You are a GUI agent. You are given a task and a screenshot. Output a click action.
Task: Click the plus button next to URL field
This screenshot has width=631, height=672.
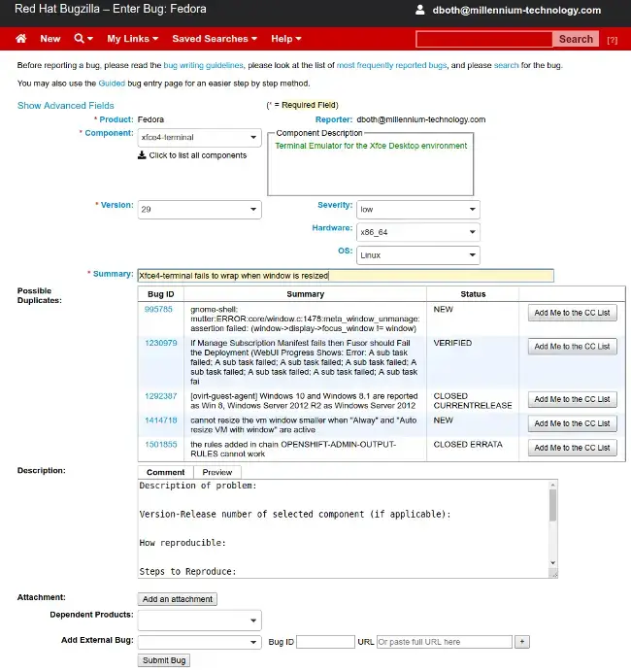click(x=521, y=642)
